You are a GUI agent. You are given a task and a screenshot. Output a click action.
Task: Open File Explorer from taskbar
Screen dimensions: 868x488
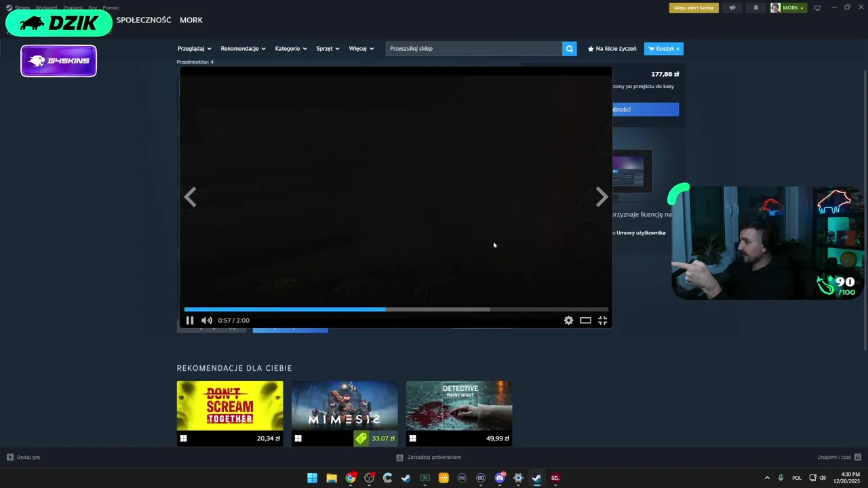[x=332, y=478]
